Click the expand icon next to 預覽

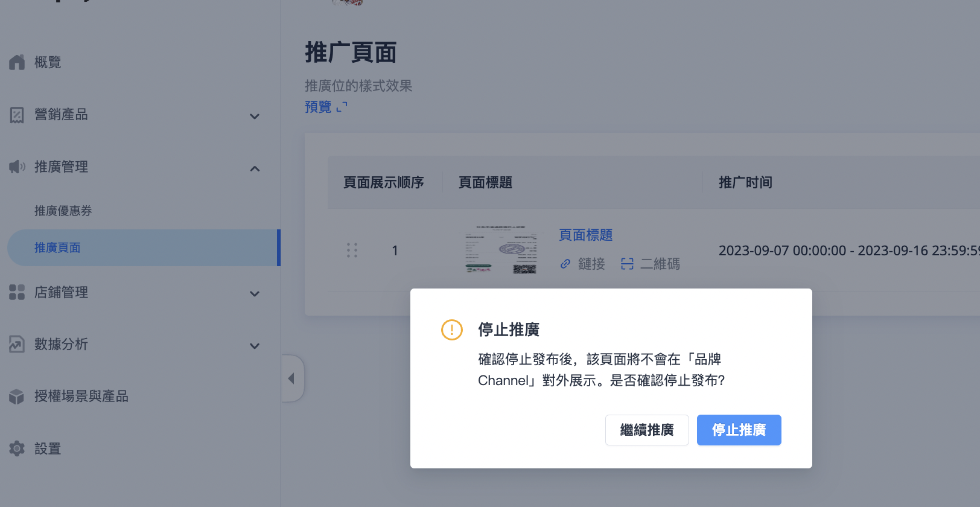pyautogui.click(x=342, y=107)
